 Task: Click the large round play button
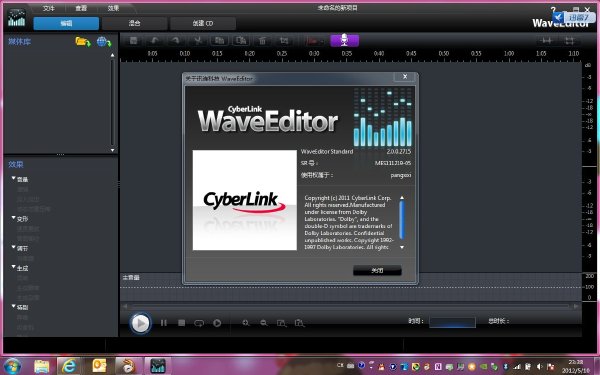pos(140,323)
